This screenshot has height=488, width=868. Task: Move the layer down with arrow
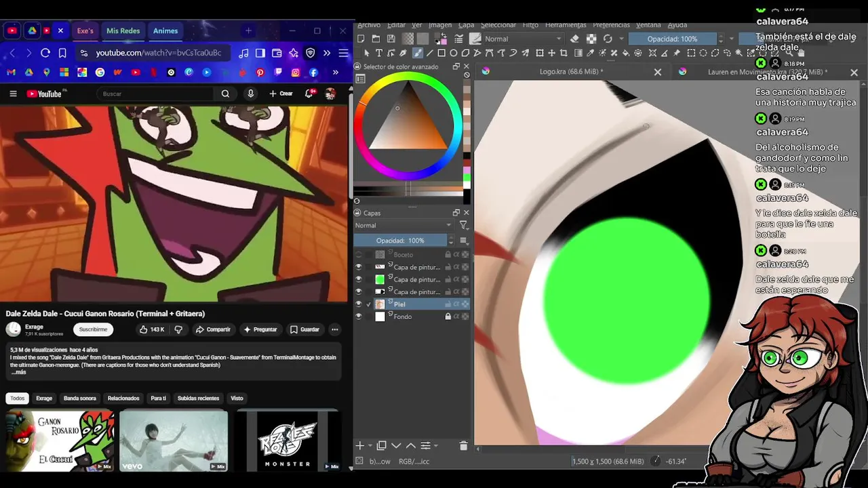396,445
